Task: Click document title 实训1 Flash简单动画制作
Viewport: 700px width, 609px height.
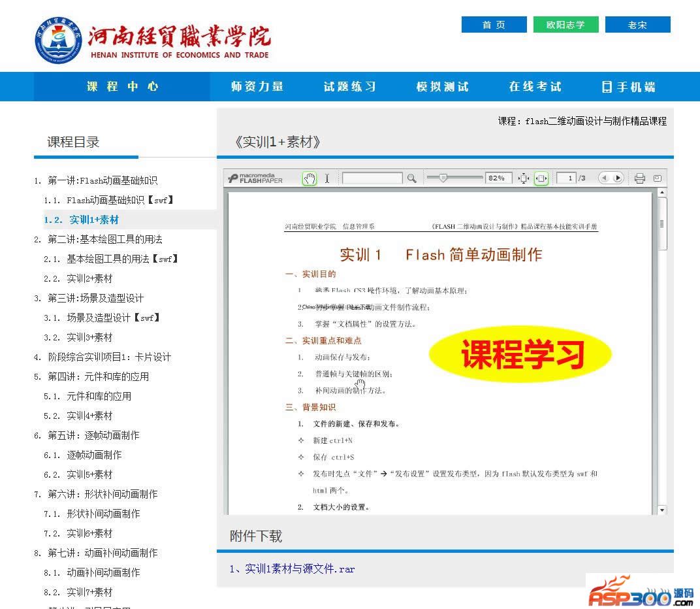Action: (441, 255)
